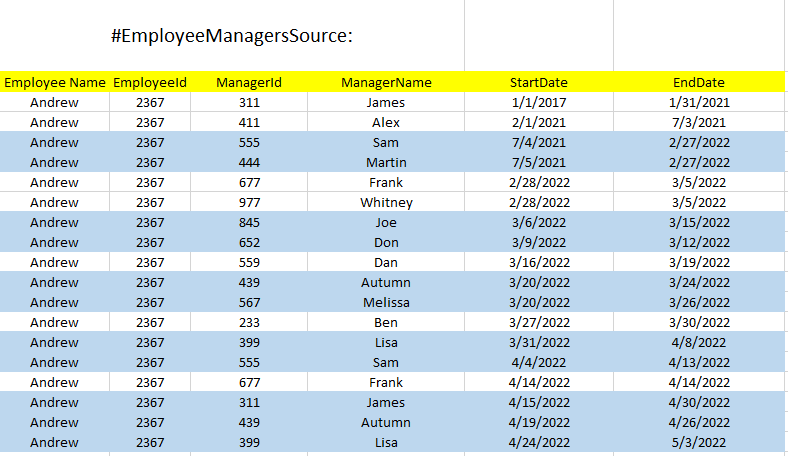
Task: Select the StartDate header cell
Action: (539, 82)
